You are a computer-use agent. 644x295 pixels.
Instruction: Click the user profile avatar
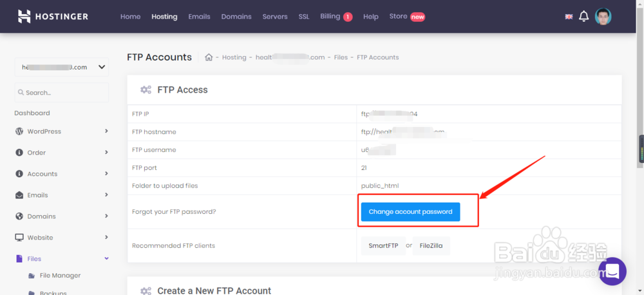(603, 17)
